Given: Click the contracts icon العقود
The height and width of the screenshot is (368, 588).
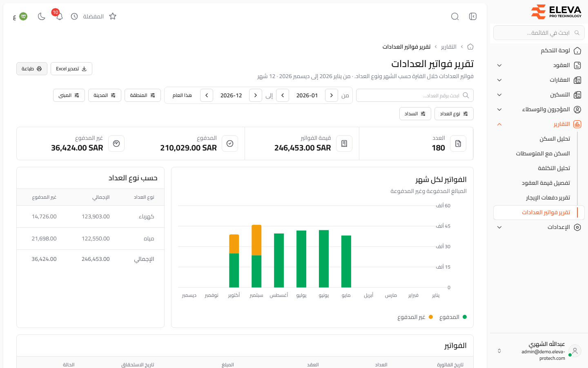Looking at the screenshot, I should click(577, 65).
